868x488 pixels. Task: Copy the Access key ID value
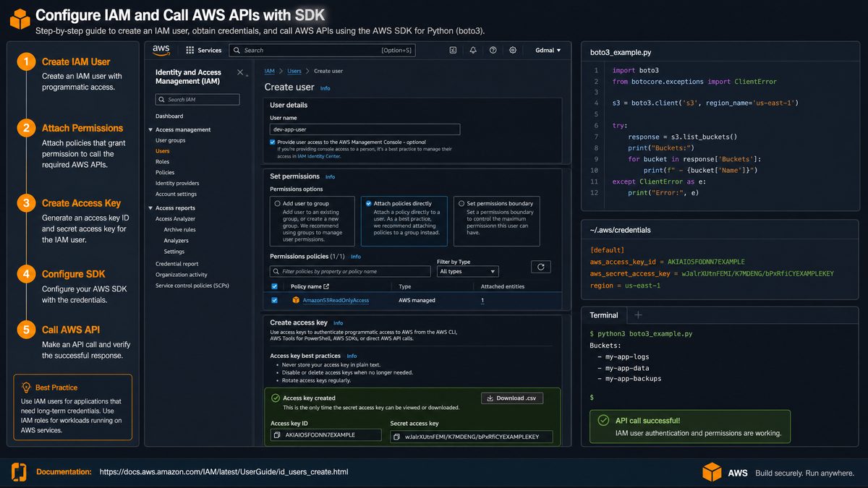click(278, 435)
